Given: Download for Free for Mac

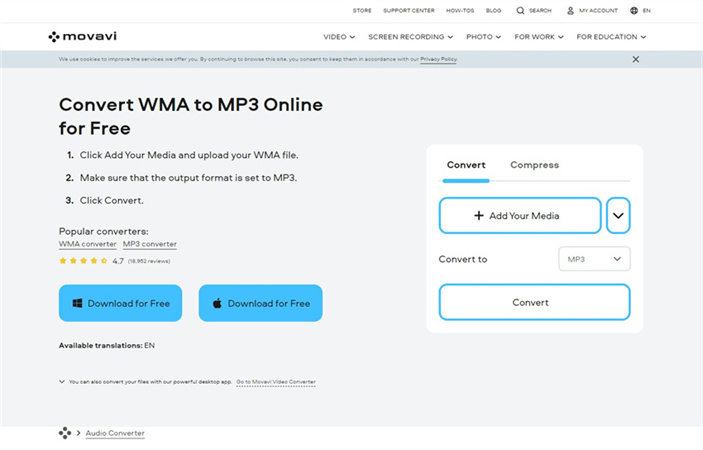Looking at the screenshot, I should [260, 303].
